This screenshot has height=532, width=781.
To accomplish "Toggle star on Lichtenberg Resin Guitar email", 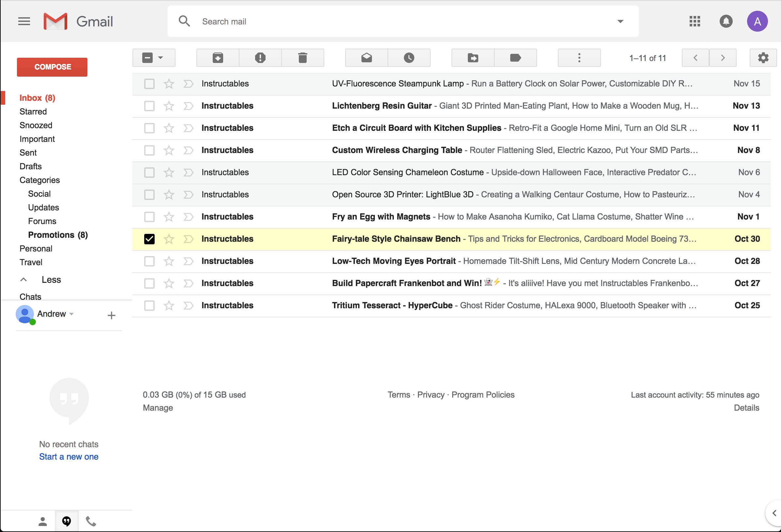I will coord(169,106).
